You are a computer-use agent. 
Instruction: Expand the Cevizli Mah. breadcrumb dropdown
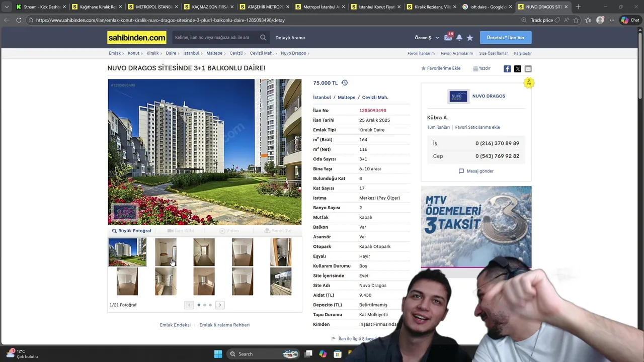pos(276,53)
